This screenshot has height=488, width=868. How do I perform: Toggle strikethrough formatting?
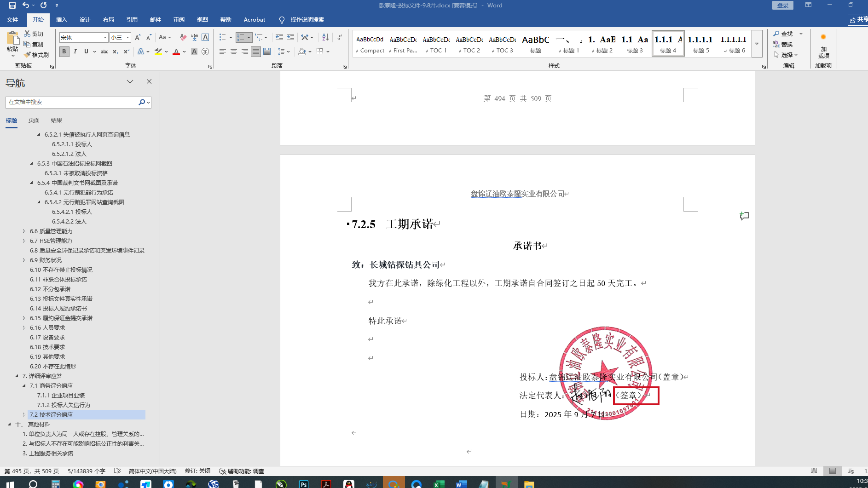point(104,52)
